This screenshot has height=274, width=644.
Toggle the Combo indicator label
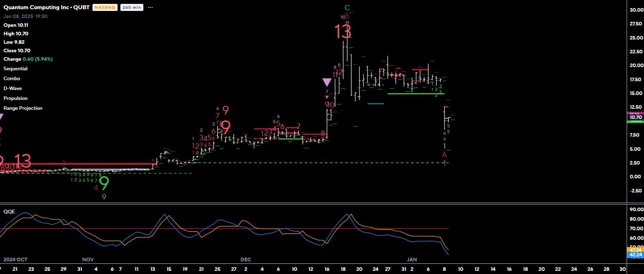click(x=12, y=78)
